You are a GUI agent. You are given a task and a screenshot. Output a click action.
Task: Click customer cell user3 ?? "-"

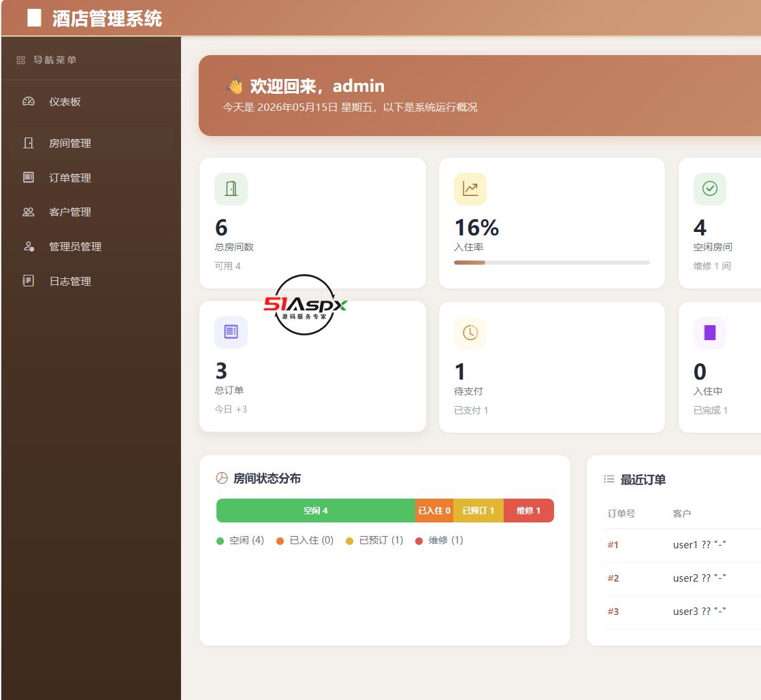699,612
